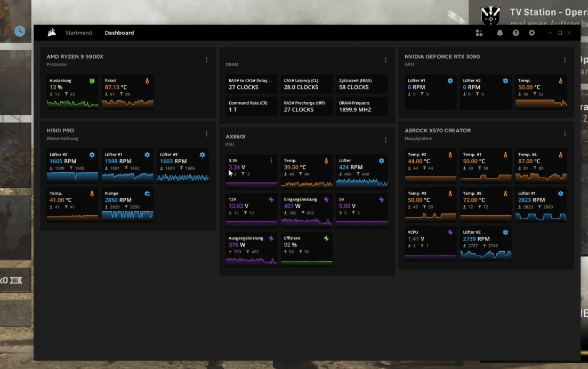Click the Pumpe pump icon
Viewport: 588px width, 369px height.
(147, 194)
